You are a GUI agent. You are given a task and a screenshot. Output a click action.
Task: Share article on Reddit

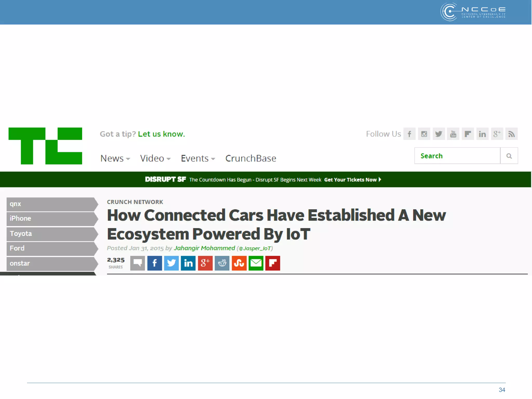point(222,263)
